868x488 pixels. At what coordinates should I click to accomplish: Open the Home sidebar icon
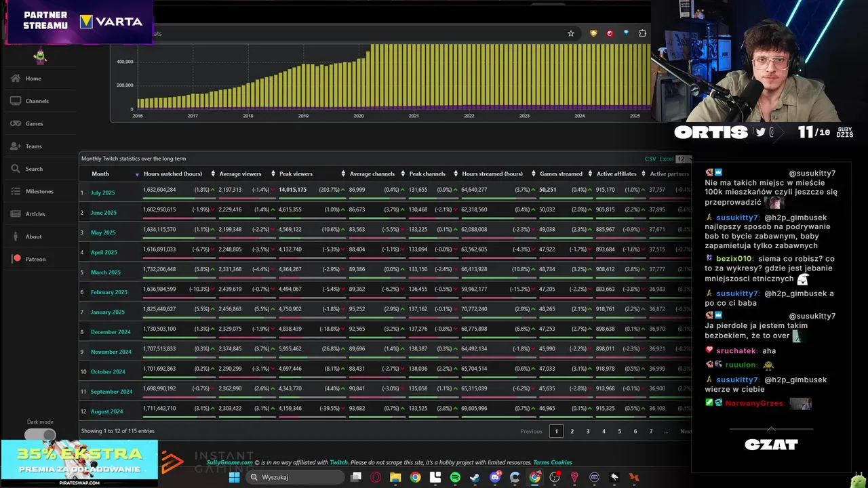pyautogui.click(x=15, y=78)
